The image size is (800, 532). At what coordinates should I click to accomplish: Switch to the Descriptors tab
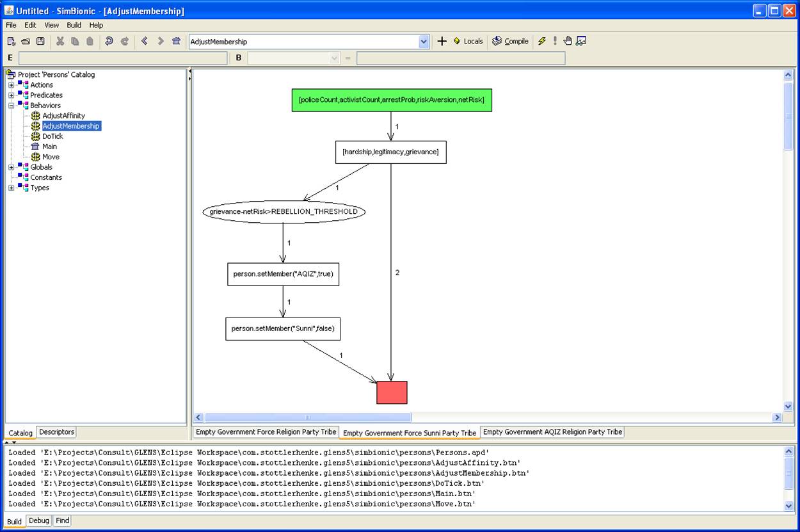[x=57, y=432]
